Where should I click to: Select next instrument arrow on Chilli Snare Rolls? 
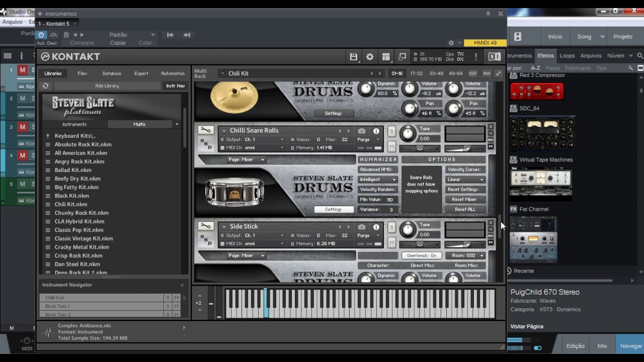click(348, 131)
